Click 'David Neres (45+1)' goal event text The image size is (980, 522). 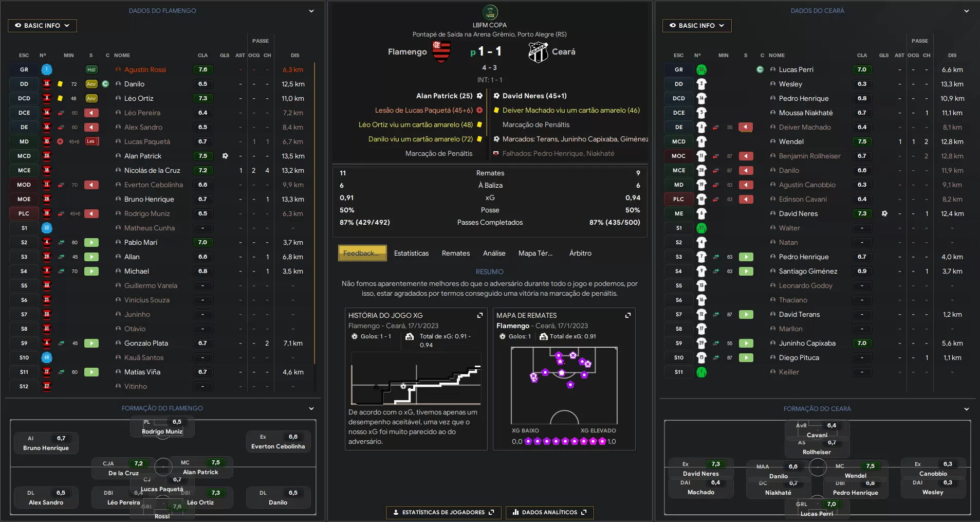[x=534, y=96]
